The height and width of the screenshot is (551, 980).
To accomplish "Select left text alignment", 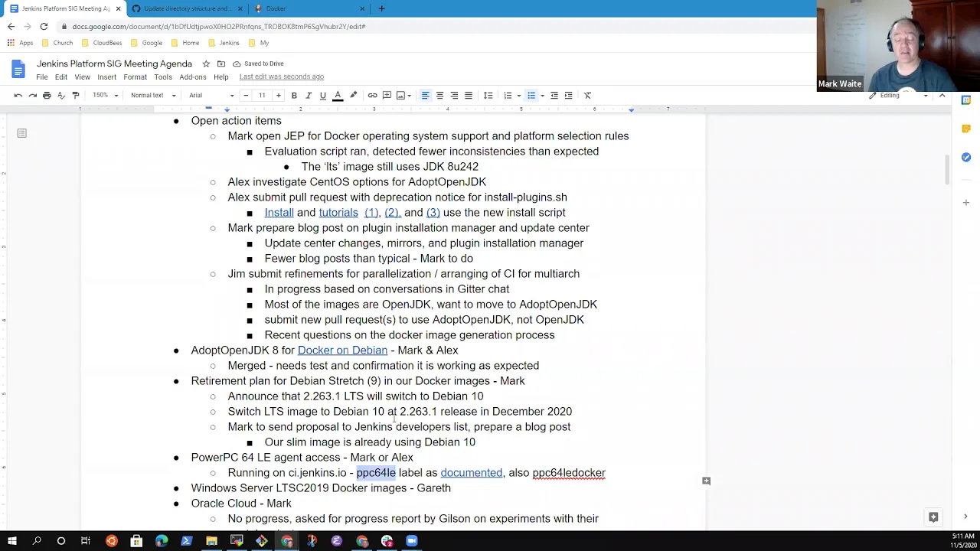I will pyautogui.click(x=425, y=96).
